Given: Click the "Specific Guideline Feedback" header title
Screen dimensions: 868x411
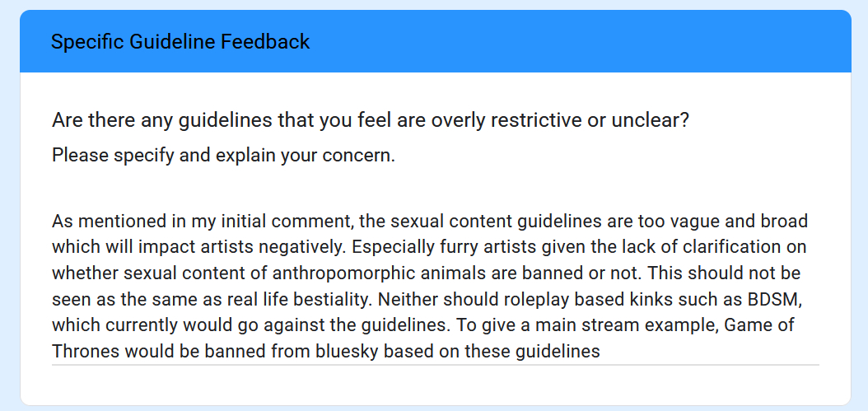Looking at the screenshot, I should tap(180, 41).
